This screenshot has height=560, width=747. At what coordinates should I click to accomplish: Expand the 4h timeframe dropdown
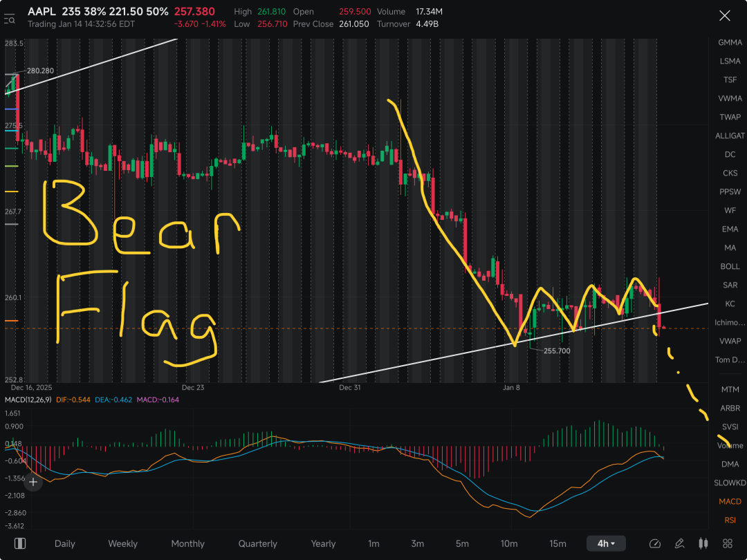pyautogui.click(x=606, y=543)
